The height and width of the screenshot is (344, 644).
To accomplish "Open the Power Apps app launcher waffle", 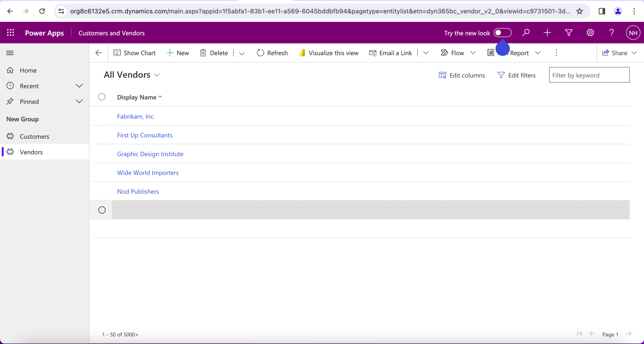I will pos(11,33).
